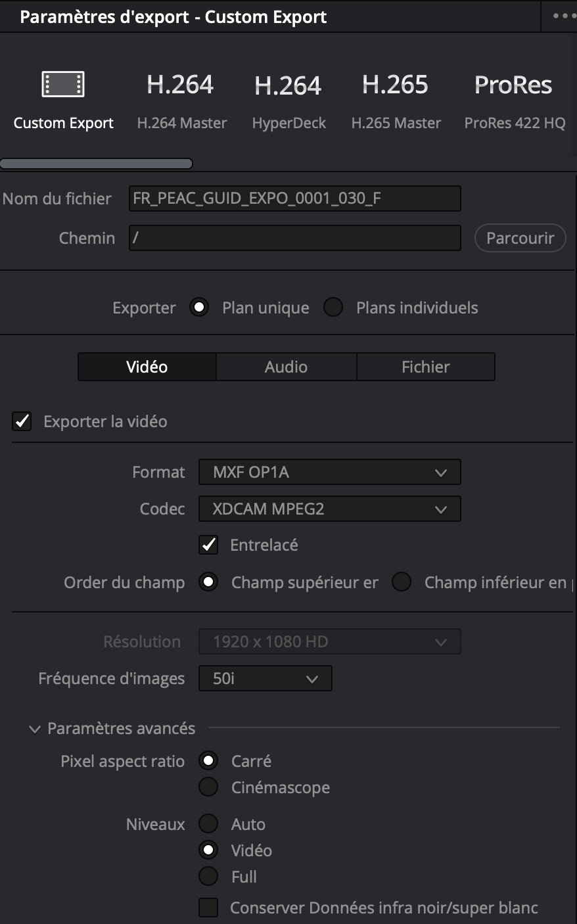Select the Custom Export preset icon
The width and height of the screenshot is (577, 924).
click(63, 85)
